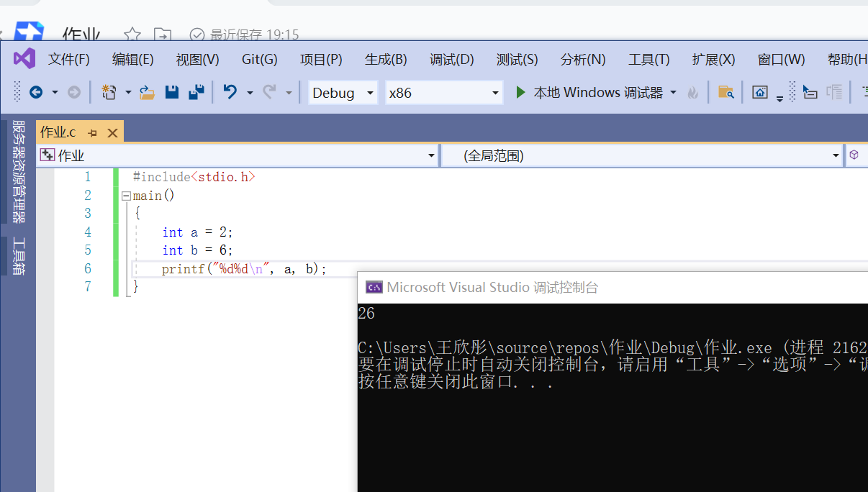Open the 扩展(X) menu
The height and width of the screenshot is (492, 868).
tap(713, 59)
